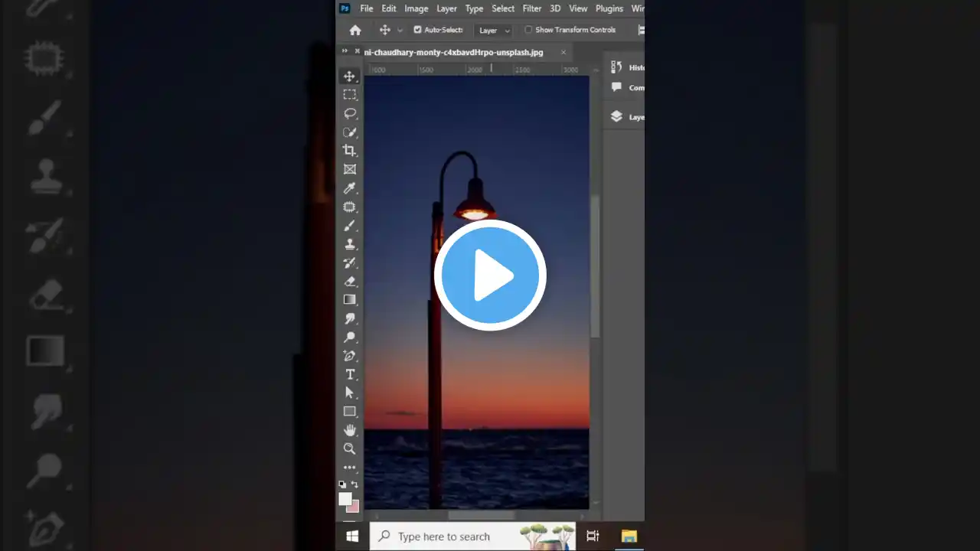The width and height of the screenshot is (980, 551).
Task: Select the Crop tool
Action: (x=350, y=151)
